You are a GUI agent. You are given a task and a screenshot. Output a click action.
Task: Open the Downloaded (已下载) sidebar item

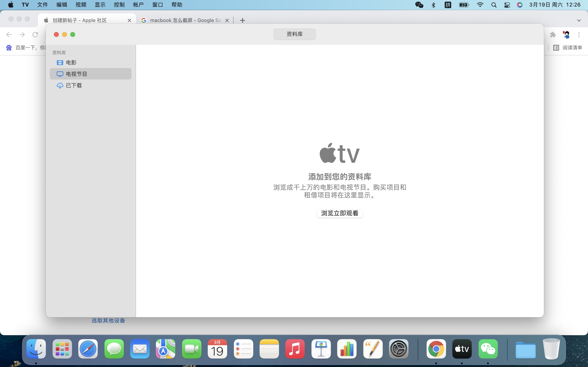pos(74,85)
